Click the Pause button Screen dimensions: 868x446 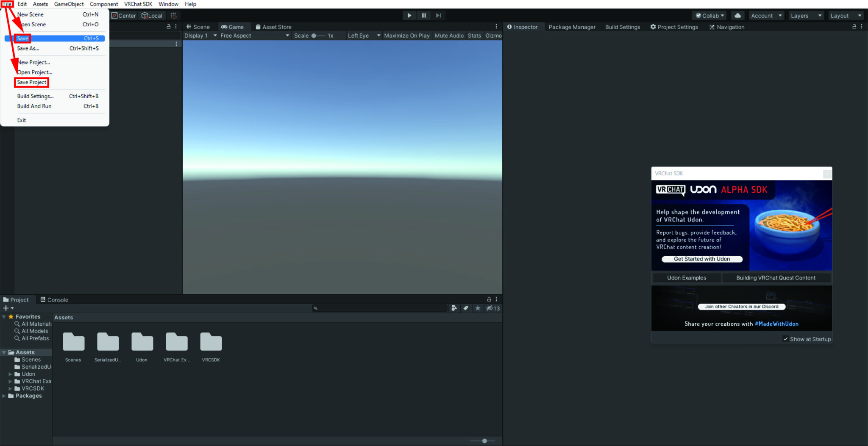(x=424, y=15)
